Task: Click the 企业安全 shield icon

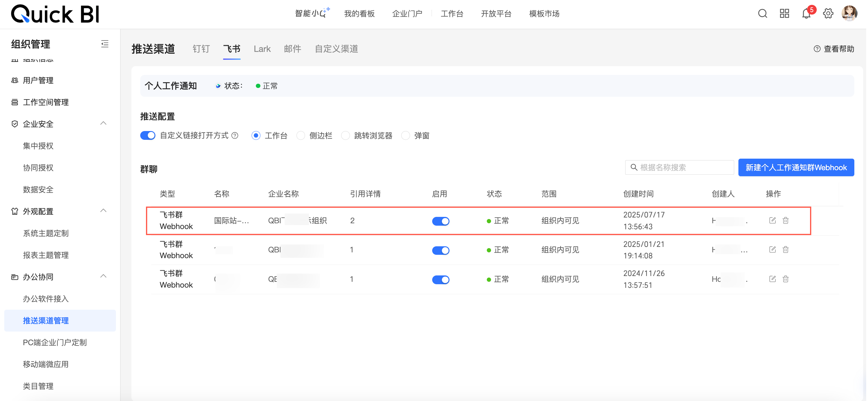Action: pos(15,124)
